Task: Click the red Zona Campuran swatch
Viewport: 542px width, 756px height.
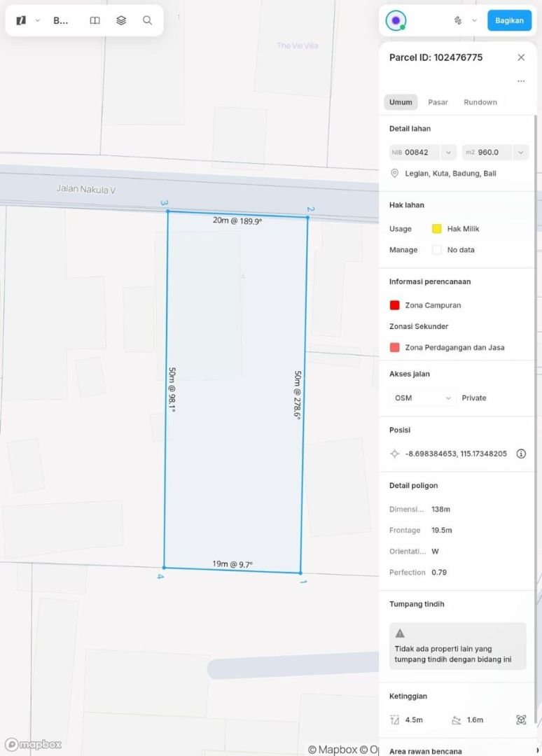Action: [x=394, y=305]
